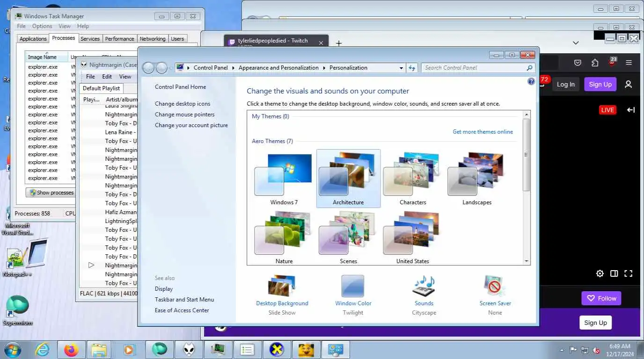This screenshot has height=359, width=644.
Task: Open Twitch player settings gear
Action: (600, 273)
